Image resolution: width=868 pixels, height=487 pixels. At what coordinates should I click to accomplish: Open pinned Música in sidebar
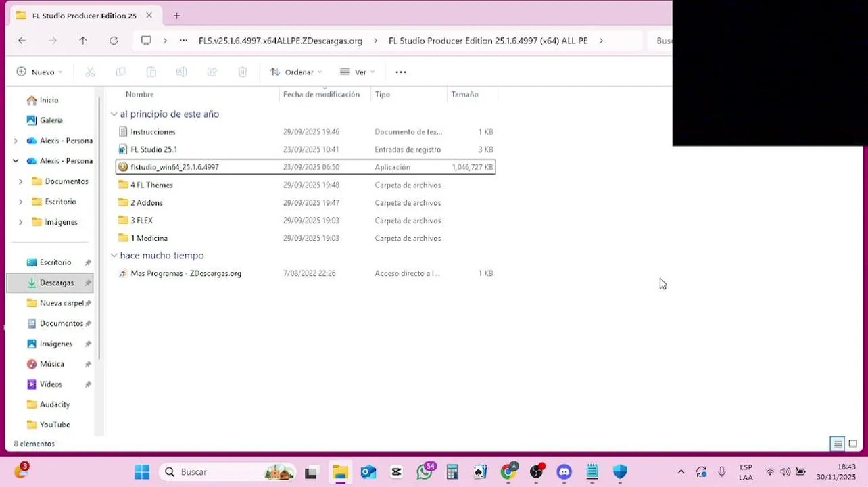[50, 364]
